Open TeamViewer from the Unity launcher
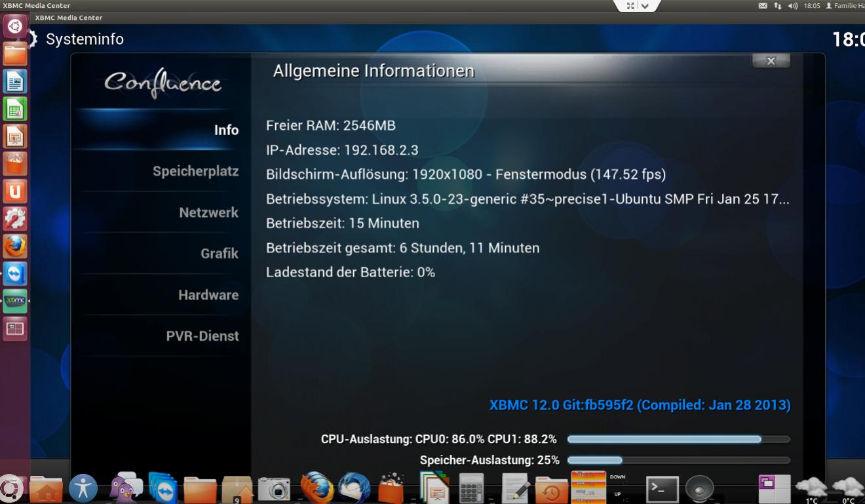This screenshot has width=865, height=504. pos(15,274)
